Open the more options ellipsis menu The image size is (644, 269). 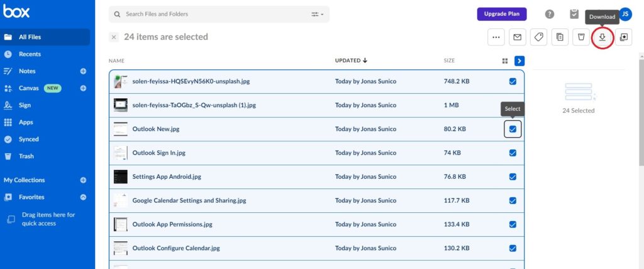tap(496, 38)
